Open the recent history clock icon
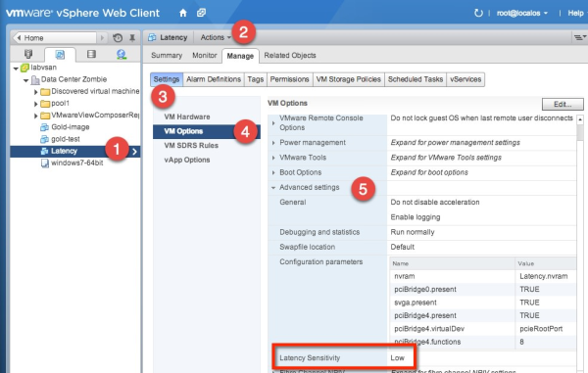 [118, 38]
